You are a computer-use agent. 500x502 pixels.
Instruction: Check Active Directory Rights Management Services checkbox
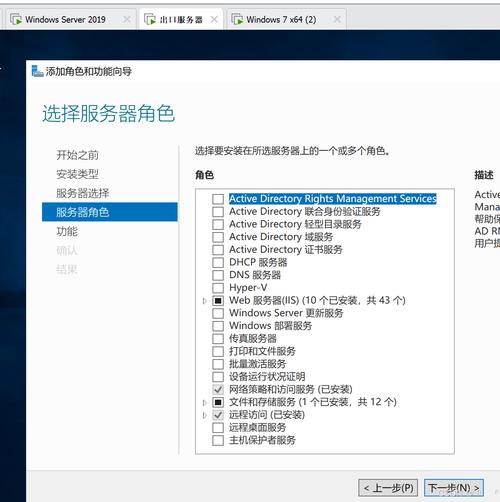click(218, 199)
